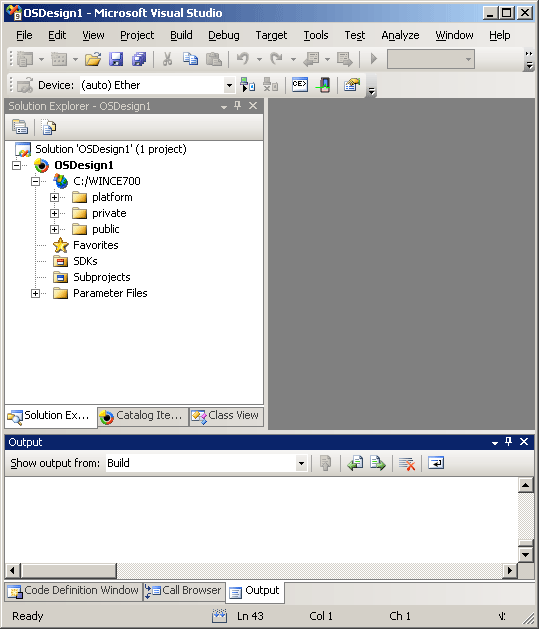Open the Build menu

(181, 35)
